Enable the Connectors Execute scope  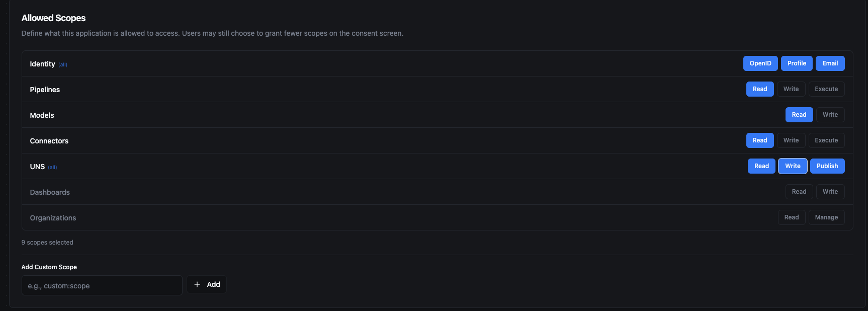[826, 140]
